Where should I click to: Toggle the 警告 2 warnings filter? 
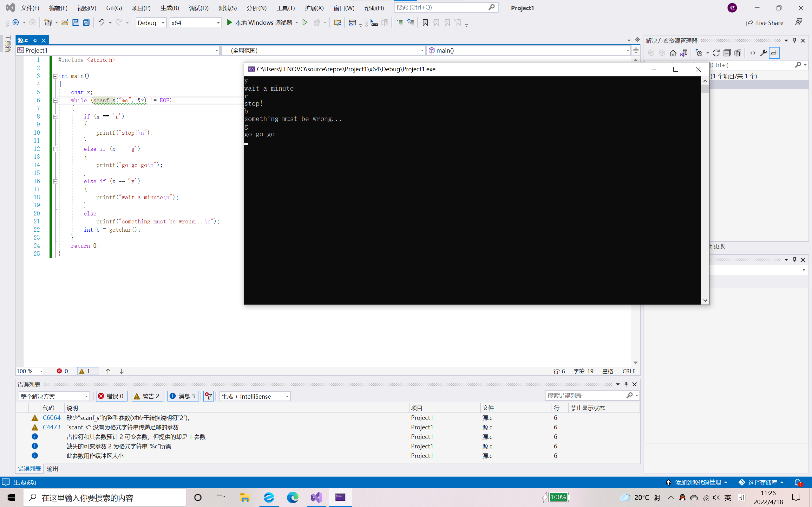tap(147, 396)
